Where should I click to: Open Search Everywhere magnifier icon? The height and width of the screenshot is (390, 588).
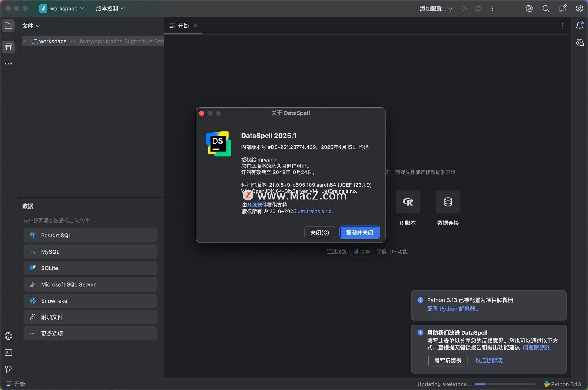[x=546, y=9]
